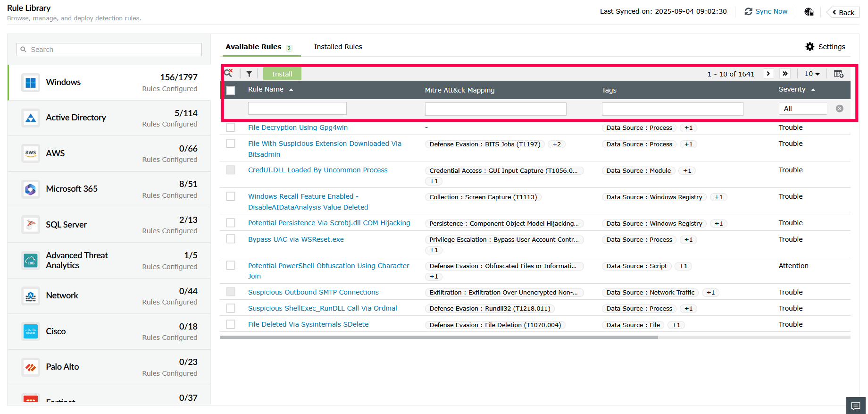This screenshot has width=868, height=414.
Task: Switch to the Installed Rules tab
Action: click(338, 47)
